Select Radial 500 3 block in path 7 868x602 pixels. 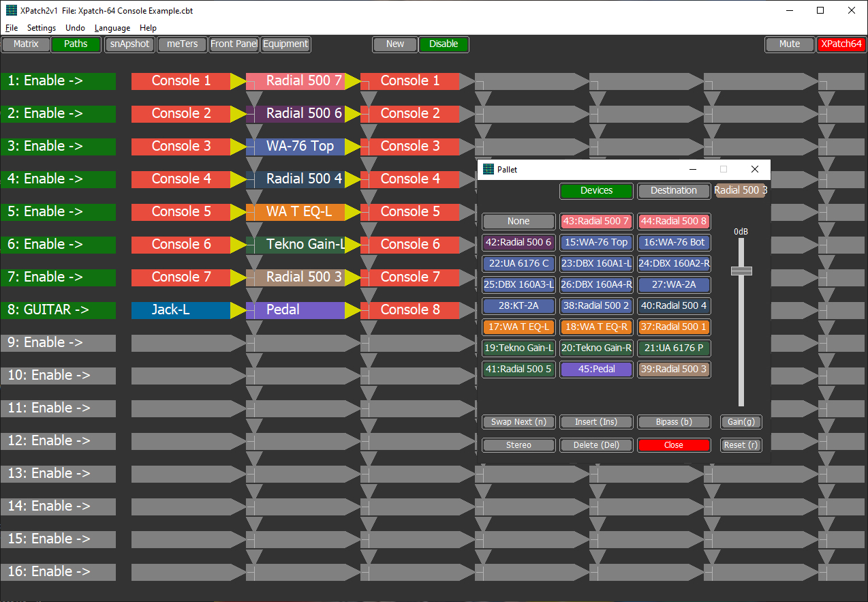click(296, 277)
